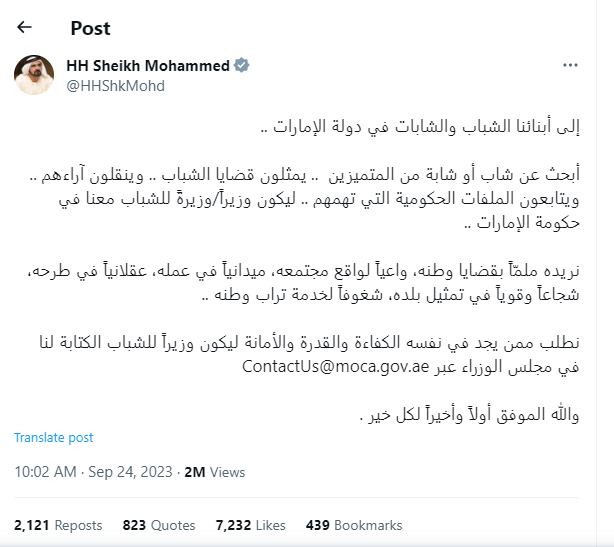This screenshot has height=547, width=614.
Task: Click the paragraph mentioning حكومة الإمارات
Action: [x=305, y=199]
